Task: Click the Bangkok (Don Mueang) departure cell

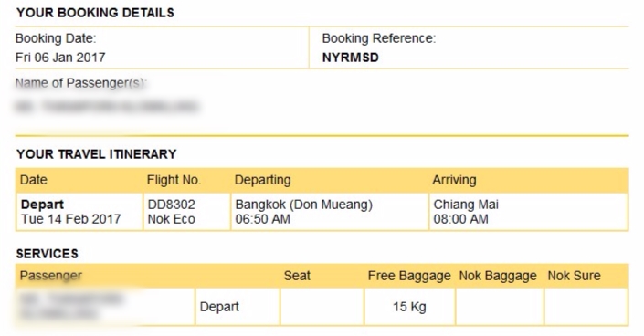Action: click(x=330, y=212)
